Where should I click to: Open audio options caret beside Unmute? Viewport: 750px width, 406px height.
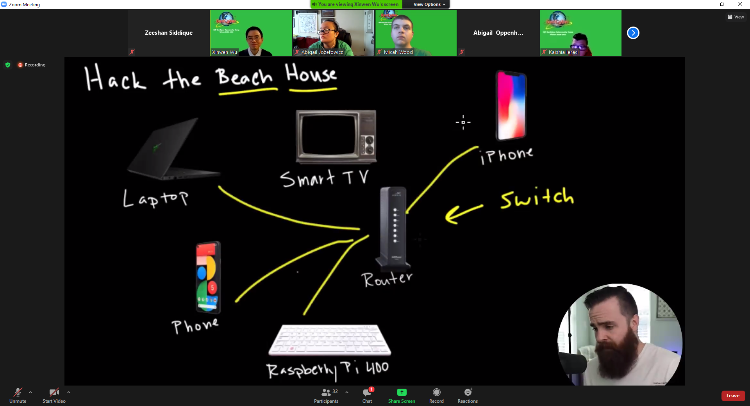(31, 393)
